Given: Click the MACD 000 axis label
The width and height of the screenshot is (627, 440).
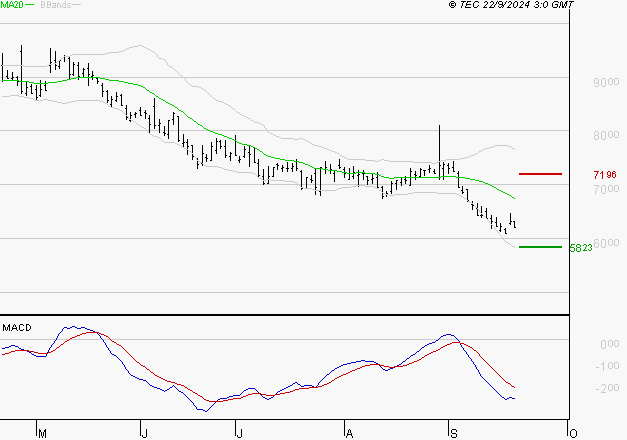Looking at the screenshot, I should [x=609, y=344].
